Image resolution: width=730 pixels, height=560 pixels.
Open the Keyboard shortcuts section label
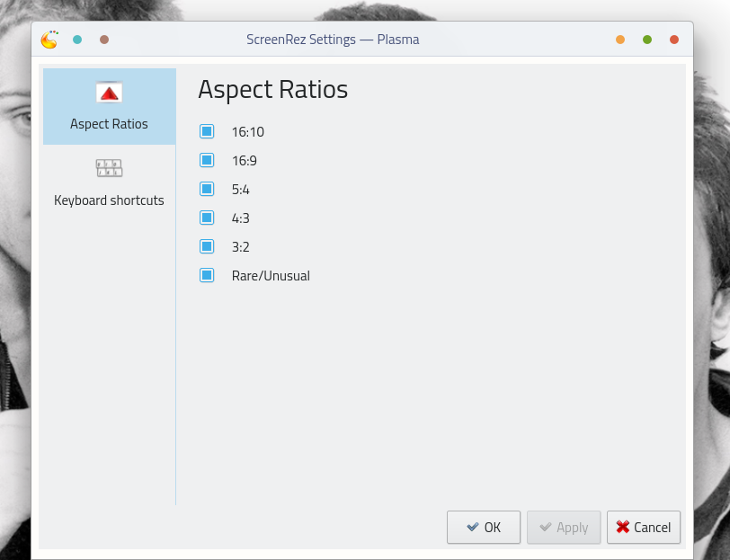[x=109, y=200]
